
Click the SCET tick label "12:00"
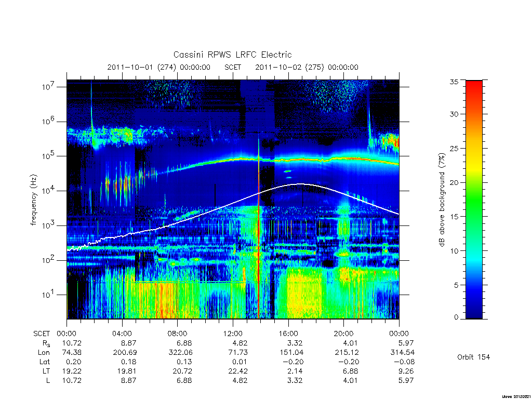(233, 334)
